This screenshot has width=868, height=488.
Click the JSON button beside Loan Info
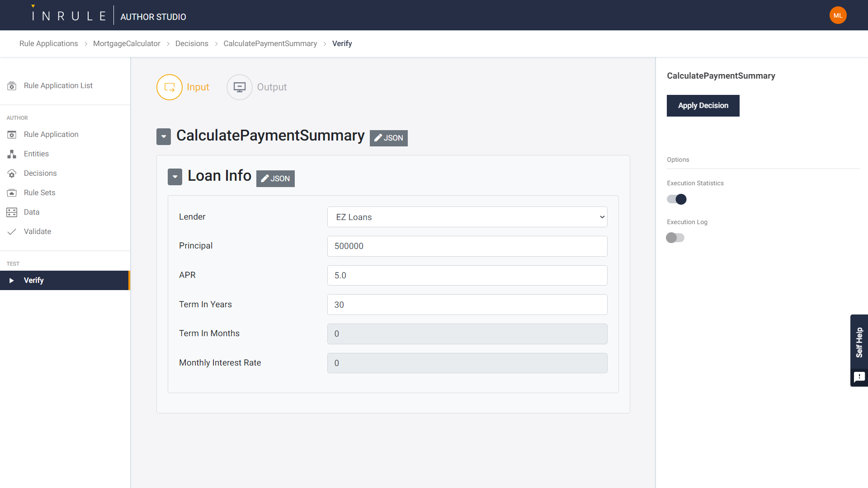point(275,178)
